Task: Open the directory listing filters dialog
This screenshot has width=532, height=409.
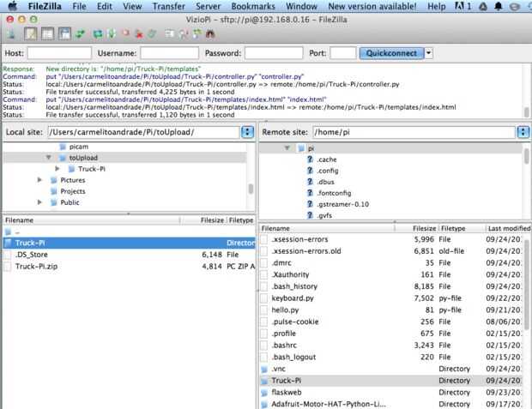Action: (169, 34)
